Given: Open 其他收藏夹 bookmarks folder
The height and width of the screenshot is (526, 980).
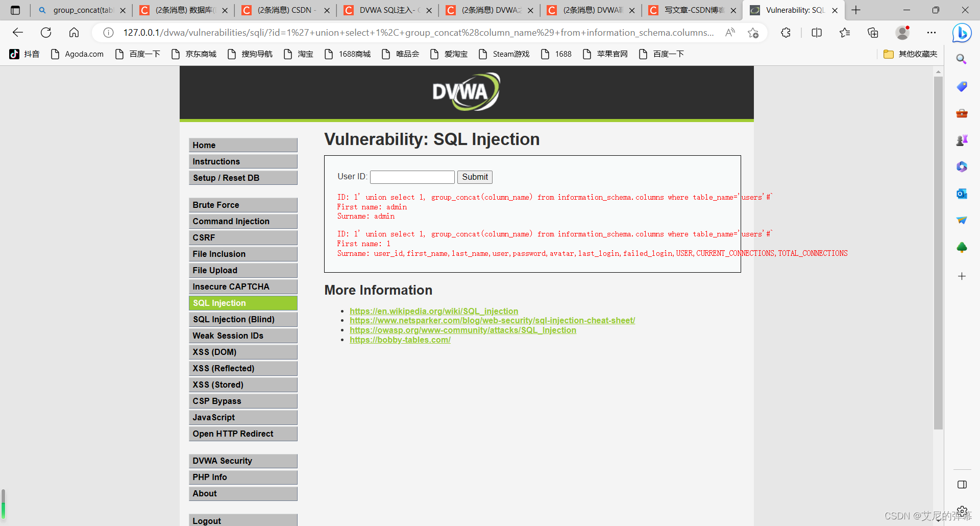Looking at the screenshot, I should (911, 54).
